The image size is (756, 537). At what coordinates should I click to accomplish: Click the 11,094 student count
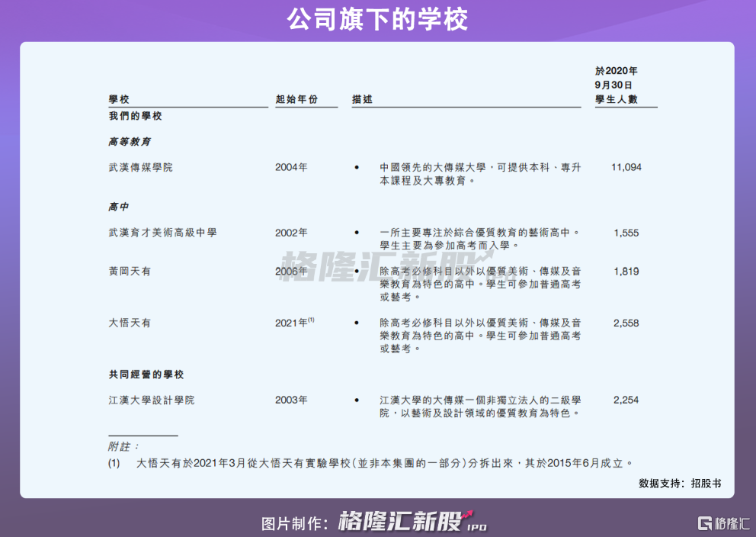pyautogui.click(x=626, y=167)
